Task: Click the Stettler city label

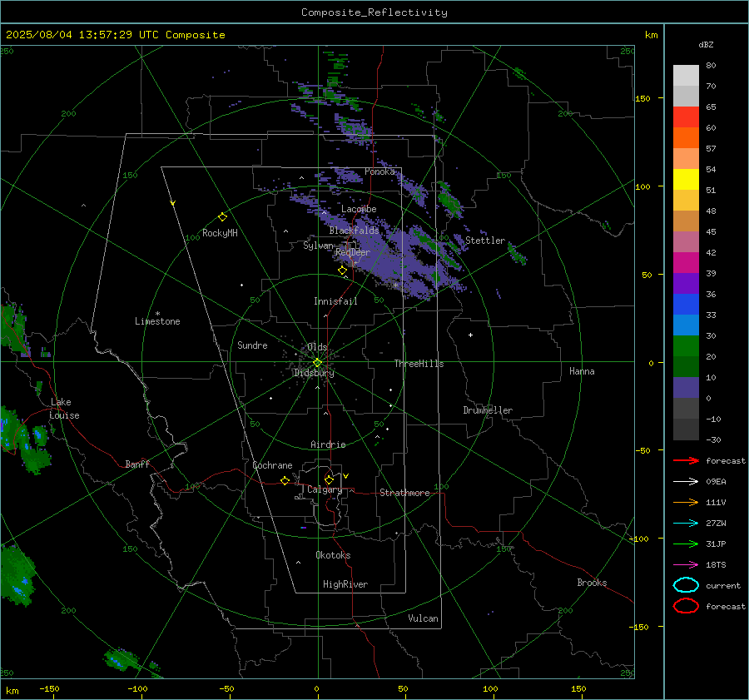Action: 485,241
